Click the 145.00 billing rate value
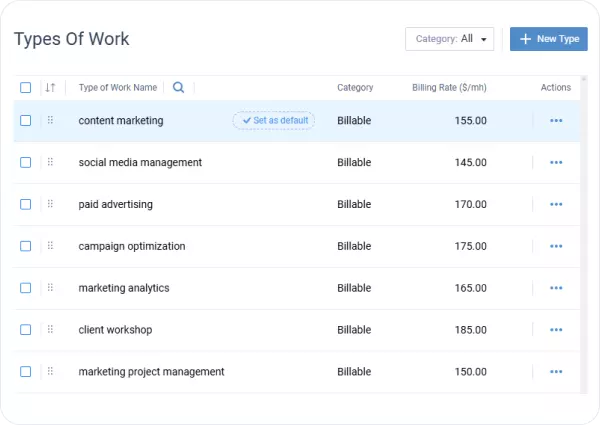Viewport: 600px width, 425px height. 471,163
